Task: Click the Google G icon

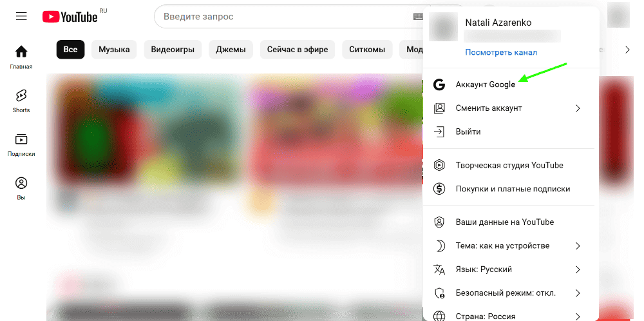Action: pos(439,84)
